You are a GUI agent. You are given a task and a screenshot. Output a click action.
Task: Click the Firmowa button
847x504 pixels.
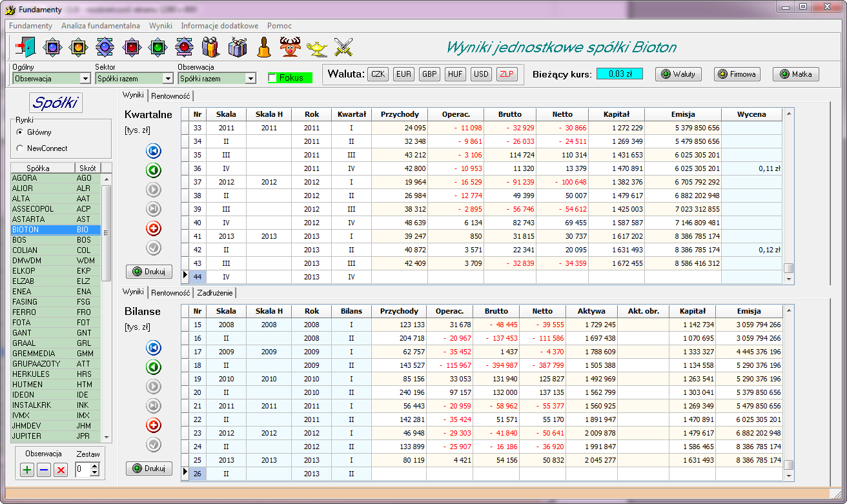pos(737,74)
